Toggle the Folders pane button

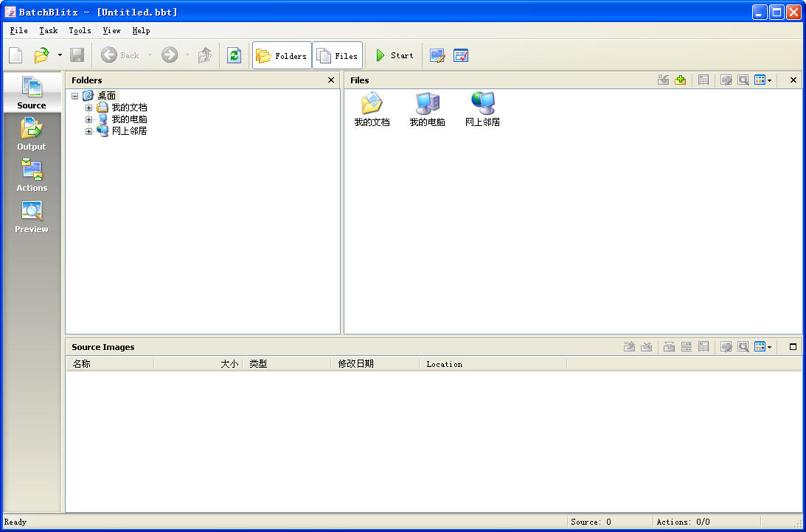click(282, 55)
